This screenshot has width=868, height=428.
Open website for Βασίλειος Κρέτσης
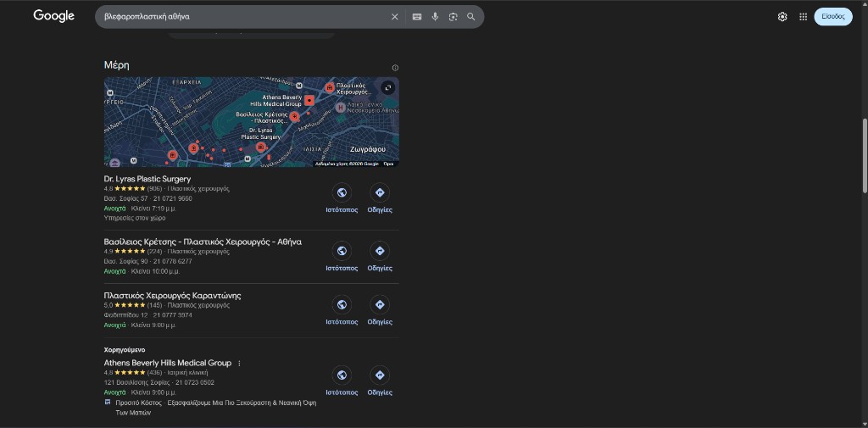pos(342,257)
